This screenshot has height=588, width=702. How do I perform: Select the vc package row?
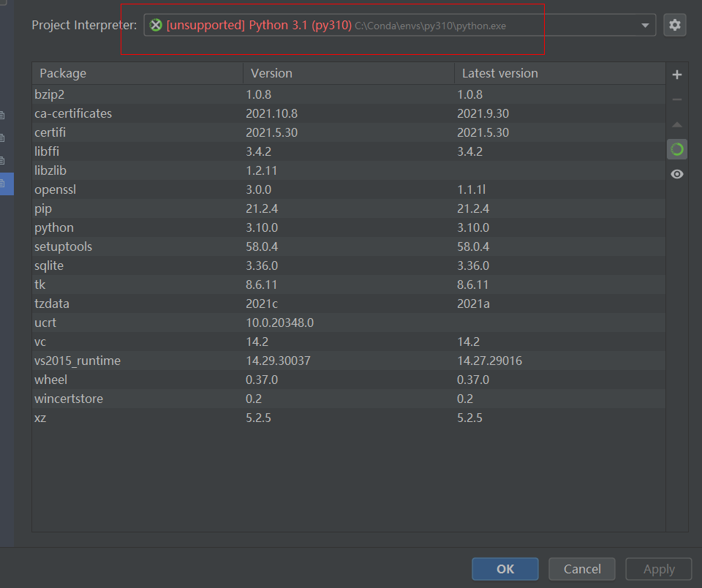click(x=349, y=342)
